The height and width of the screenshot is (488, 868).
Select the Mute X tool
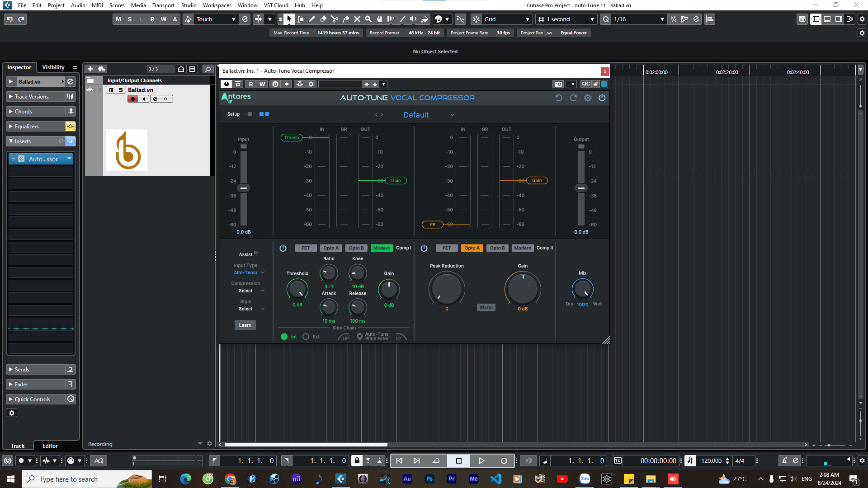click(x=357, y=19)
